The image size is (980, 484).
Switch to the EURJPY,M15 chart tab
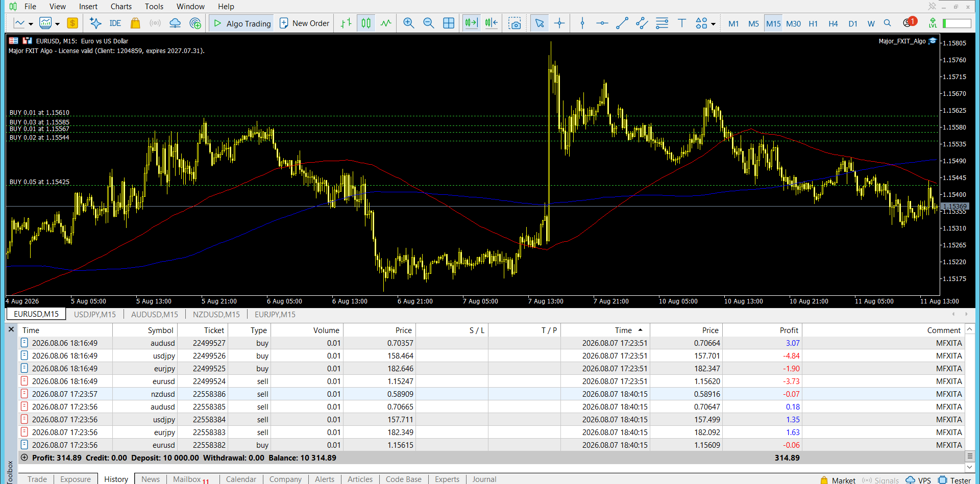click(x=275, y=314)
